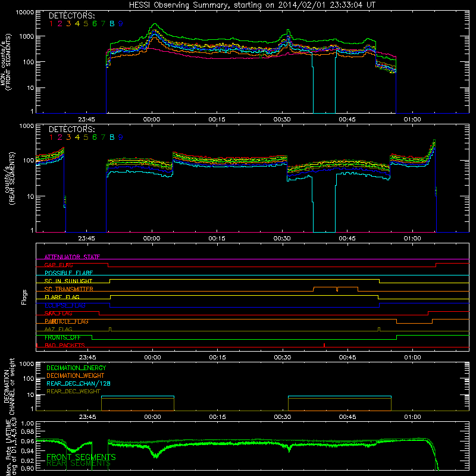The image size is (476, 476).
Task: Click the DETECTORS: heading in the front segments plot
Action: (72, 15)
